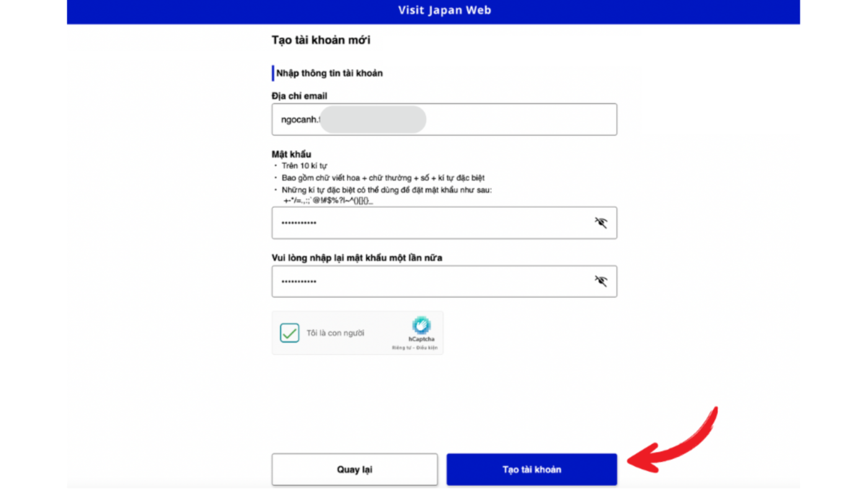
Task: Click the re-enter password input field
Action: [x=444, y=281]
